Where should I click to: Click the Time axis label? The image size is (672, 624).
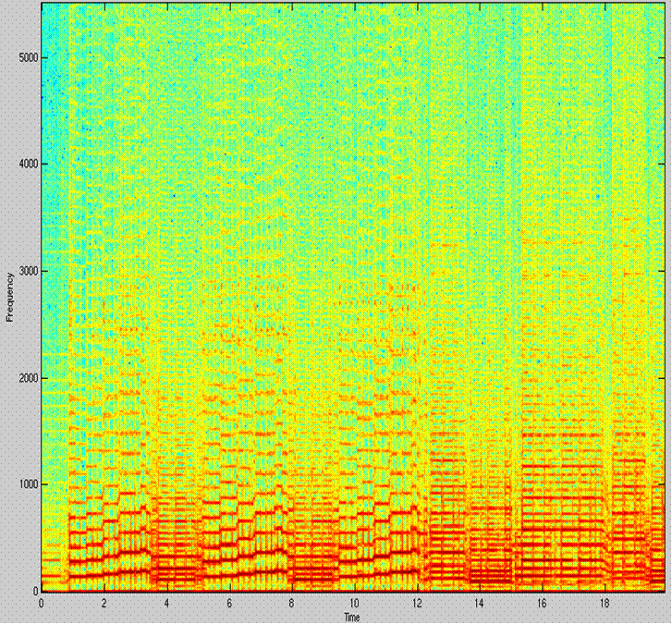[351, 618]
